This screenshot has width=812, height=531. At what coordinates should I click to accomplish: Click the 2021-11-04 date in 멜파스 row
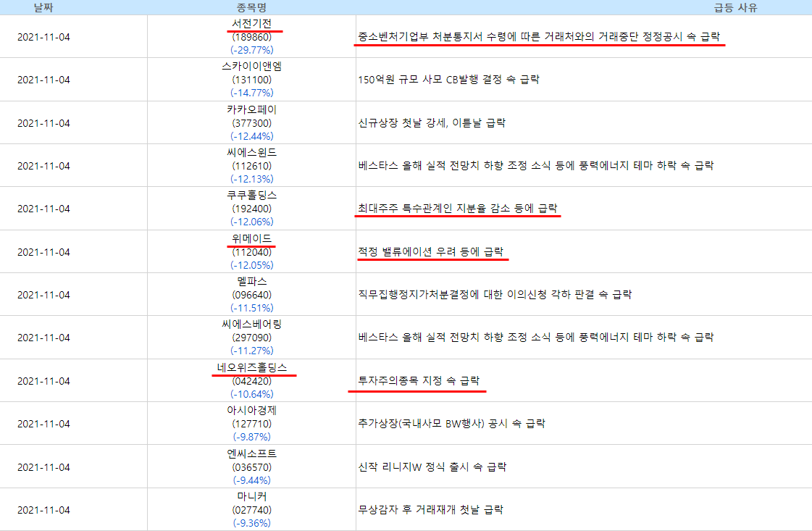43,295
